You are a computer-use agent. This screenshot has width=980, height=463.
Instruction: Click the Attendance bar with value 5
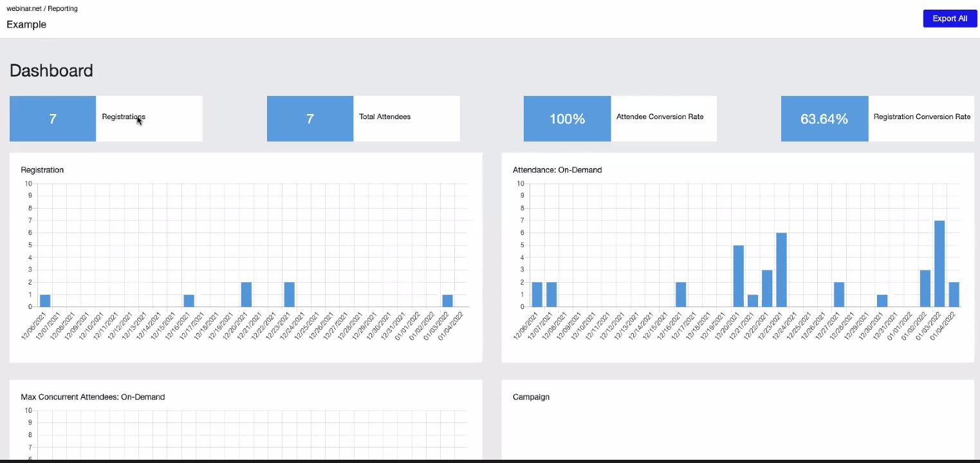738,276
